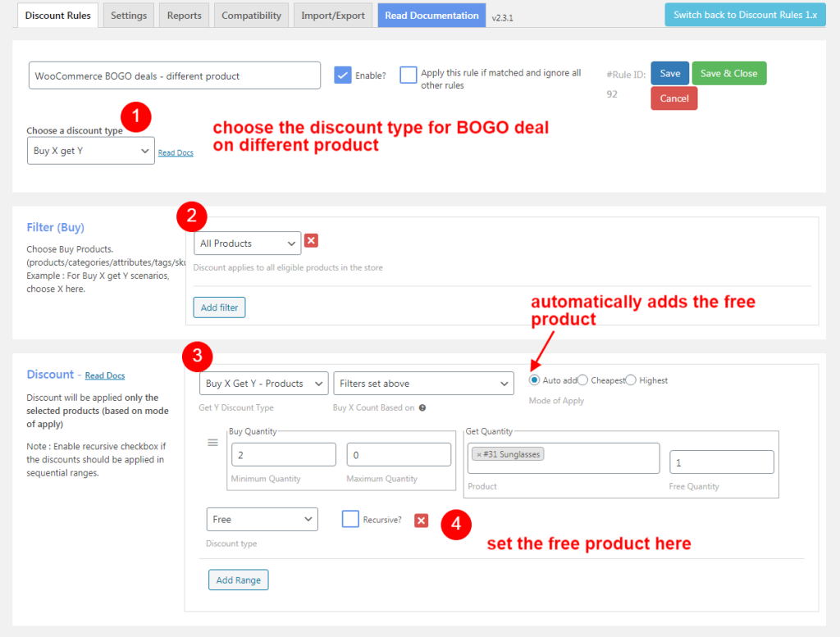Open the Free discount type dropdown
Image resolution: width=840 pixels, height=637 pixels.
point(262,519)
